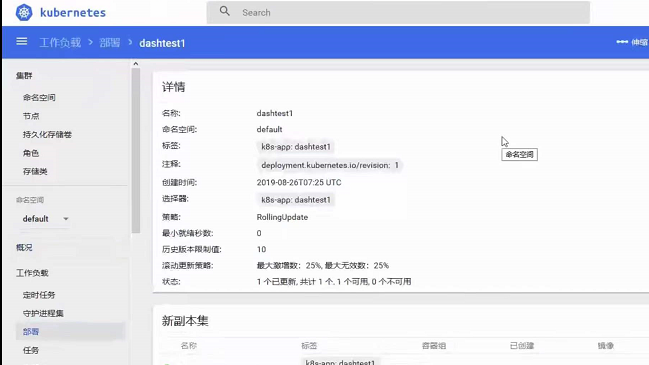Focus the Search input field
This screenshot has width=649, height=365.
[398, 12]
